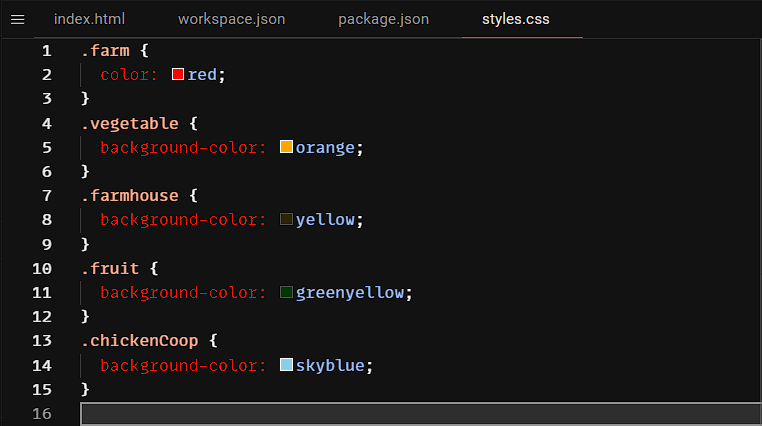Screen dimensions: 762x426
Task: Click the value 'yellow' on line 8
Action: (325, 220)
